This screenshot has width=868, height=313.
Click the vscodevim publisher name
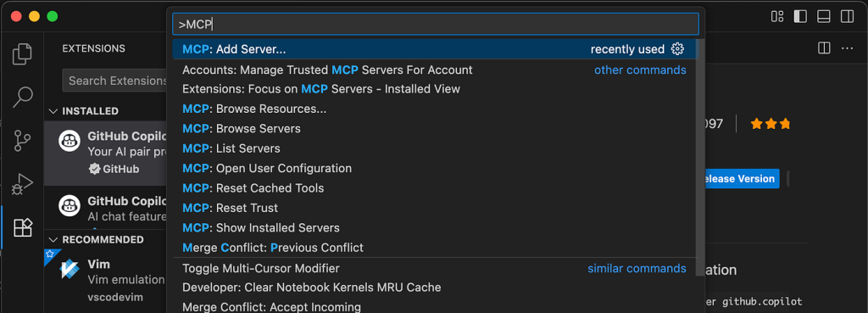click(x=115, y=297)
